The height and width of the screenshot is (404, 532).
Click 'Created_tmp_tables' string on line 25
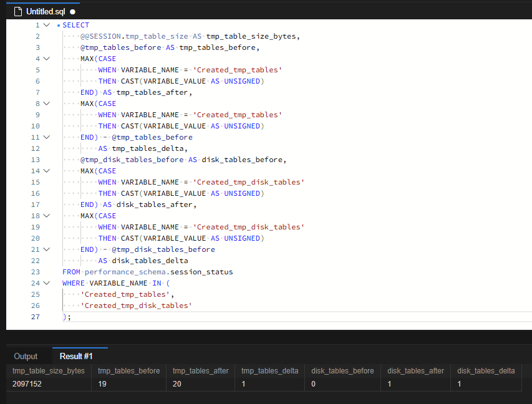pos(125,294)
